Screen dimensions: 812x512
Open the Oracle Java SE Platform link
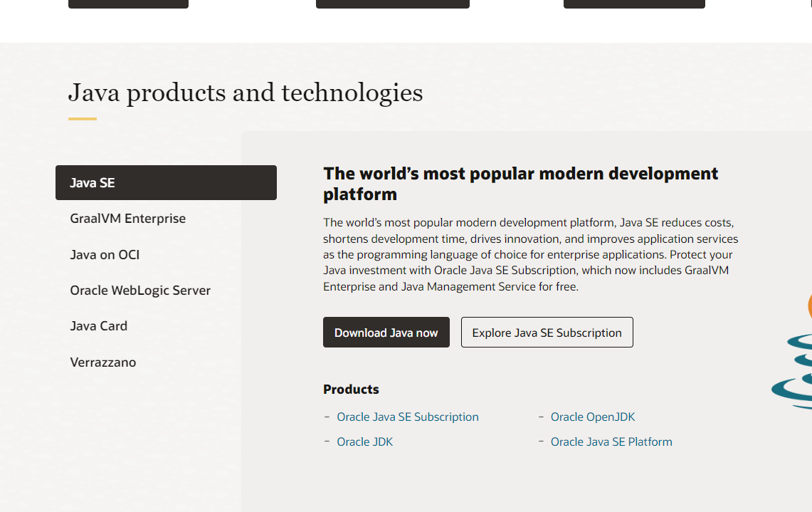pos(611,442)
